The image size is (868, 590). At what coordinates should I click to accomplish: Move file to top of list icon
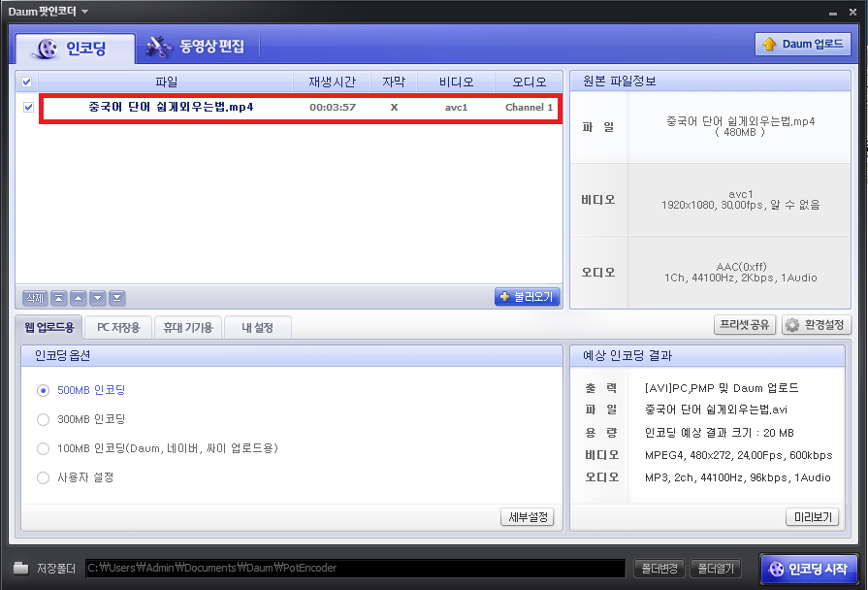click(x=59, y=298)
